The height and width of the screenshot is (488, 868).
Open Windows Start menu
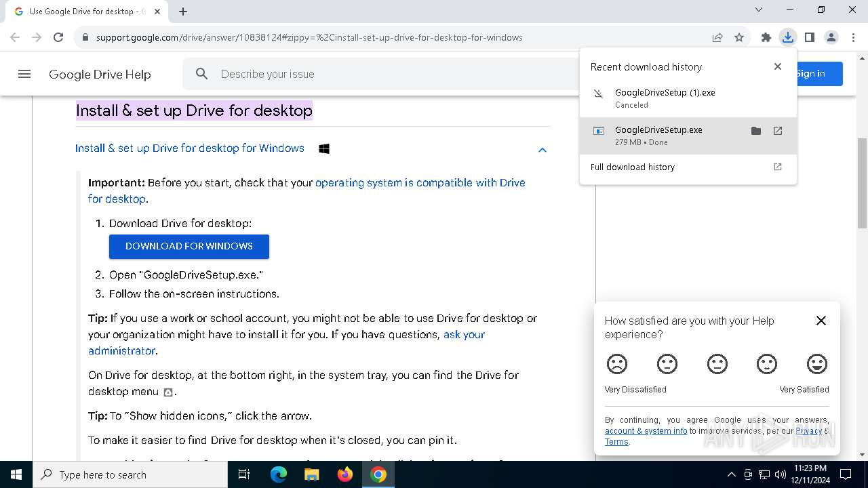point(16,474)
